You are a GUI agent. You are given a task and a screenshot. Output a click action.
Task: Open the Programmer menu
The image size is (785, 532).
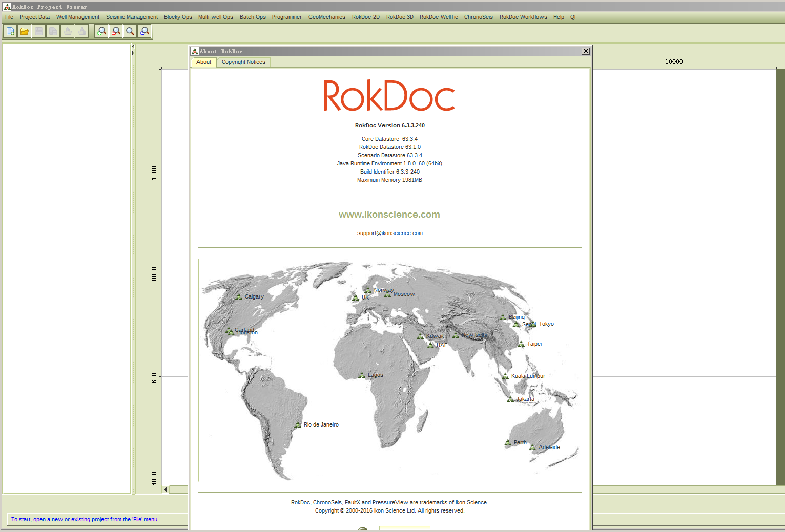287,17
